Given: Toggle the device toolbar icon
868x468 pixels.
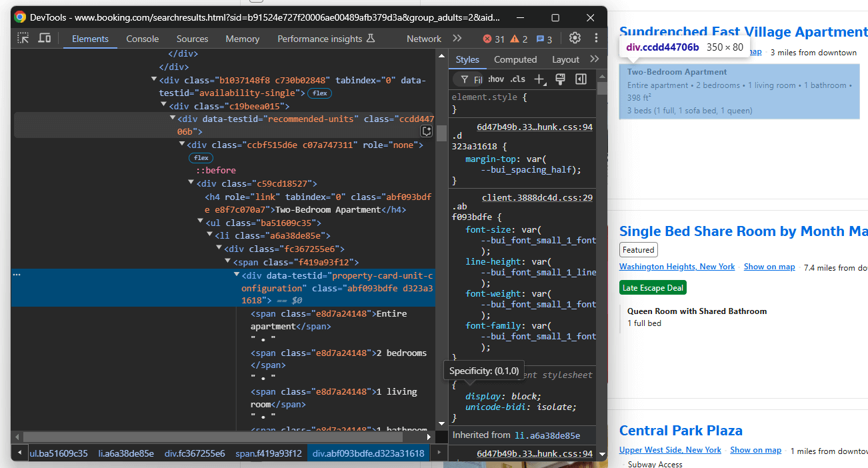Looking at the screenshot, I should (44, 39).
